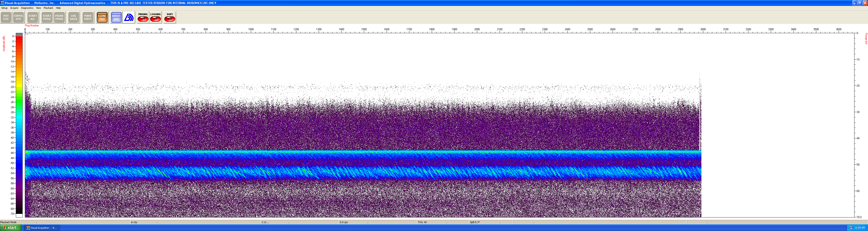
Task: Open the Diagnostics menu
Action: pyautogui.click(x=27, y=8)
